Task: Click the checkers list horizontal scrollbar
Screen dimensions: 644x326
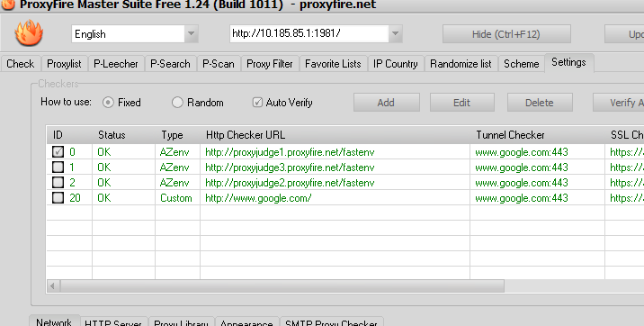Action: click(x=282, y=285)
